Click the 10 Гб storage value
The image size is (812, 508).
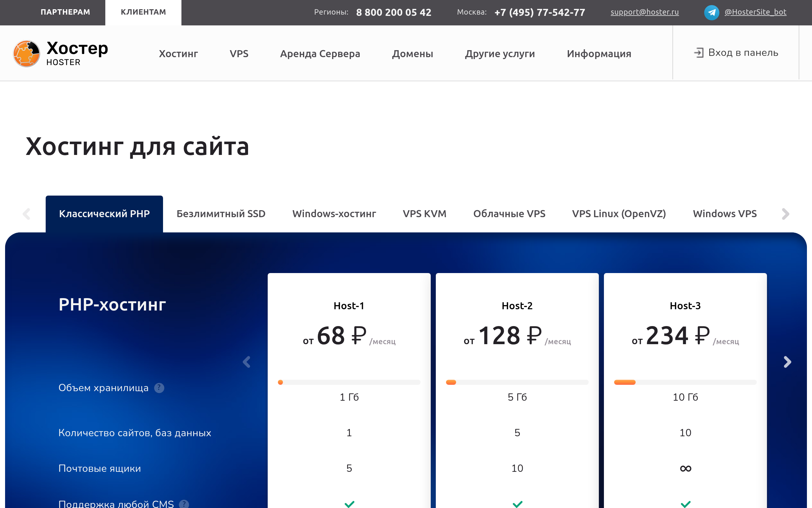pyautogui.click(x=685, y=397)
